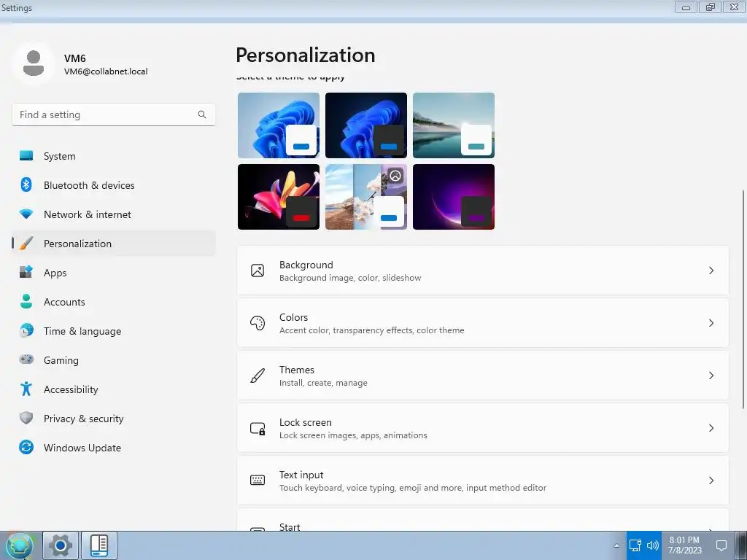Image resolution: width=747 pixels, height=560 pixels.
Task: Open Gaming settings label
Action: (x=61, y=360)
